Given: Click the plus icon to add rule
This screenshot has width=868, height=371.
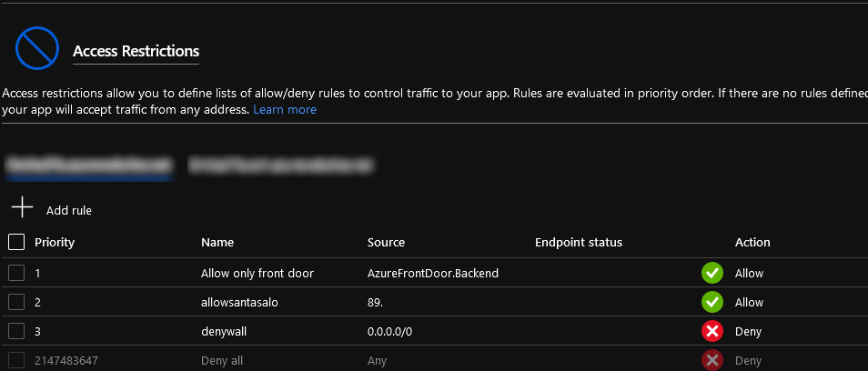Looking at the screenshot, I should pos(22,210).
